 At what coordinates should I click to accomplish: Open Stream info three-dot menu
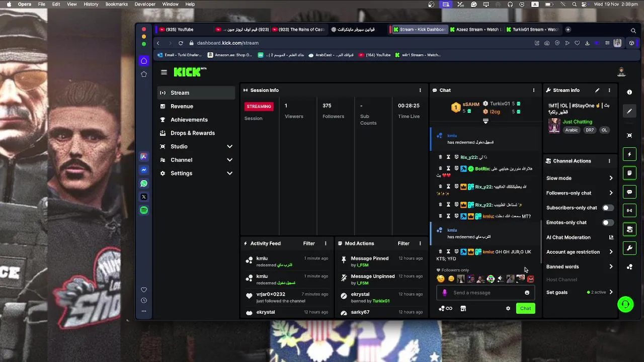point(609,90)
